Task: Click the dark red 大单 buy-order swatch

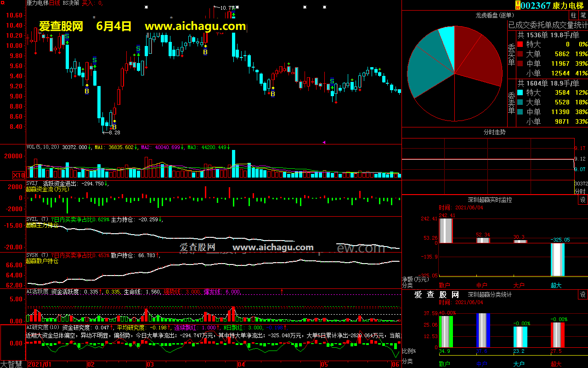Action: [x=520, y=54]
